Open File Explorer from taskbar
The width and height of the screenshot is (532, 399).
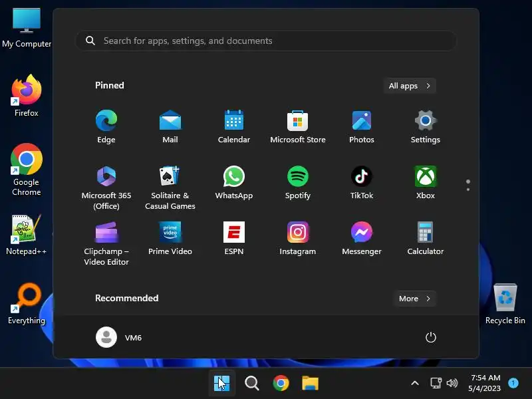(x=311, y=384)
